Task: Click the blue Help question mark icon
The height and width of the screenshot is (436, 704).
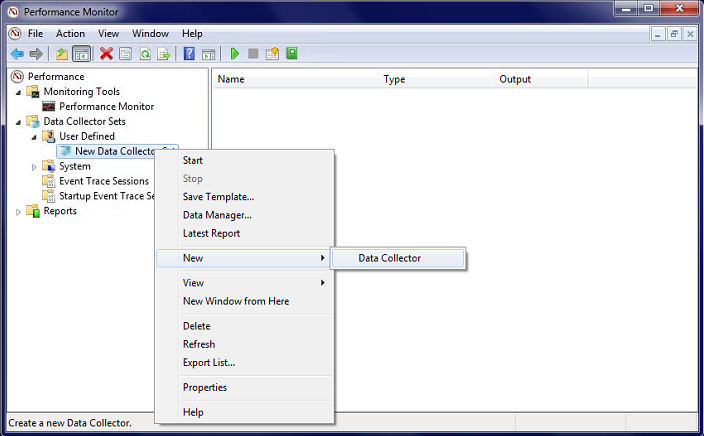Action: [189, 54]
